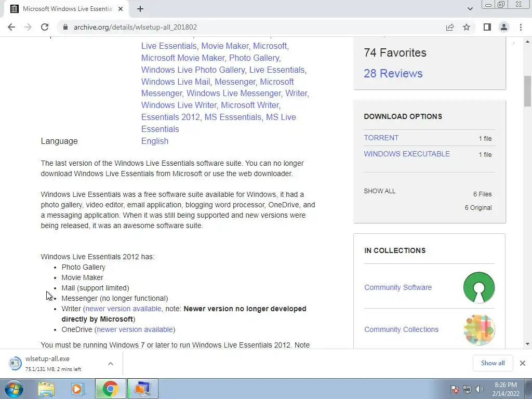Open the 28 Reviews link

click(x=393, y=73)
